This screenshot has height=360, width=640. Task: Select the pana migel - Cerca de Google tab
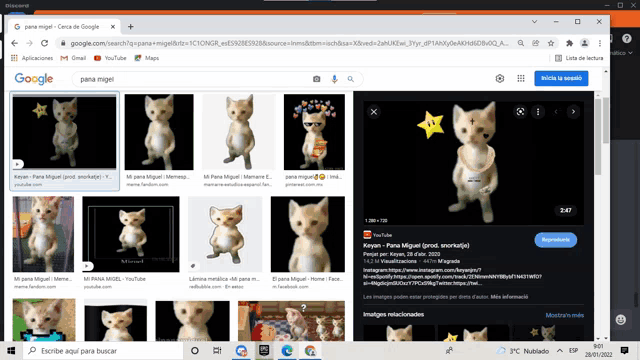pos(62,27)
